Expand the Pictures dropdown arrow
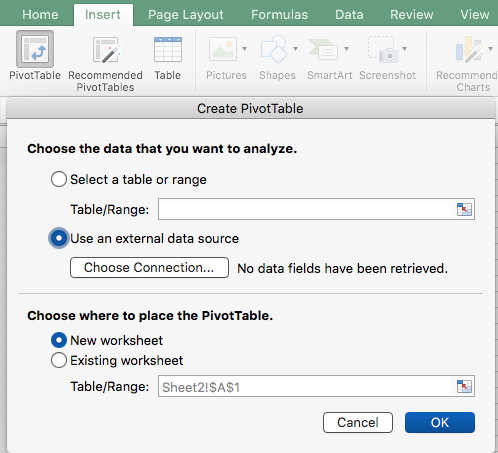The image size is (498, 453). pos(245,49)
